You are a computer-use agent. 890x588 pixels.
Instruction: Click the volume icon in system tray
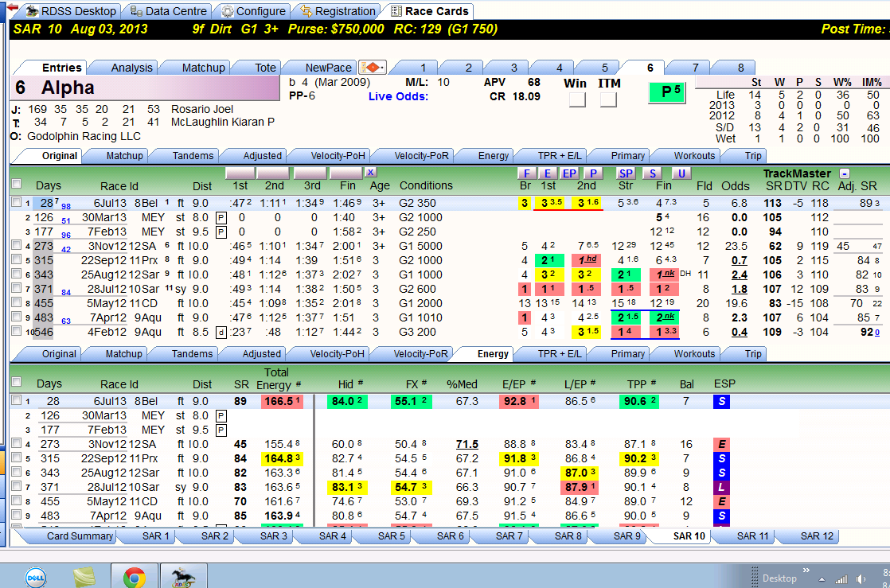861,579
